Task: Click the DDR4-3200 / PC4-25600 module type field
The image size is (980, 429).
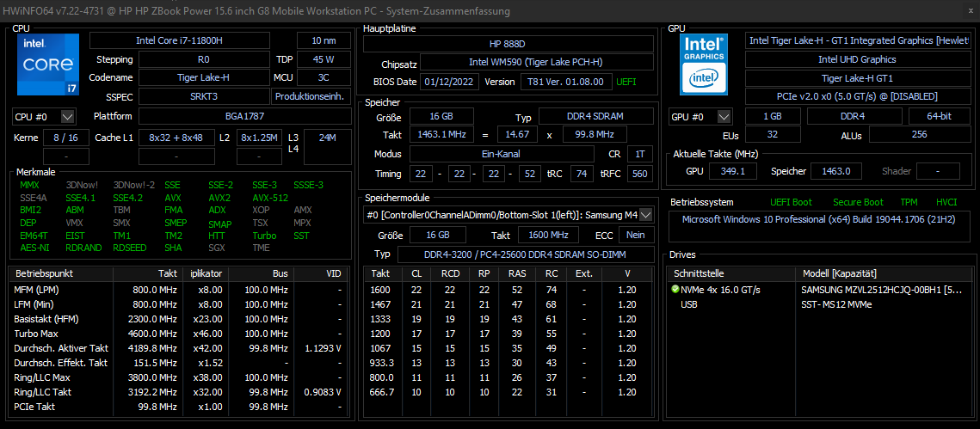Action: pos(526,254)
